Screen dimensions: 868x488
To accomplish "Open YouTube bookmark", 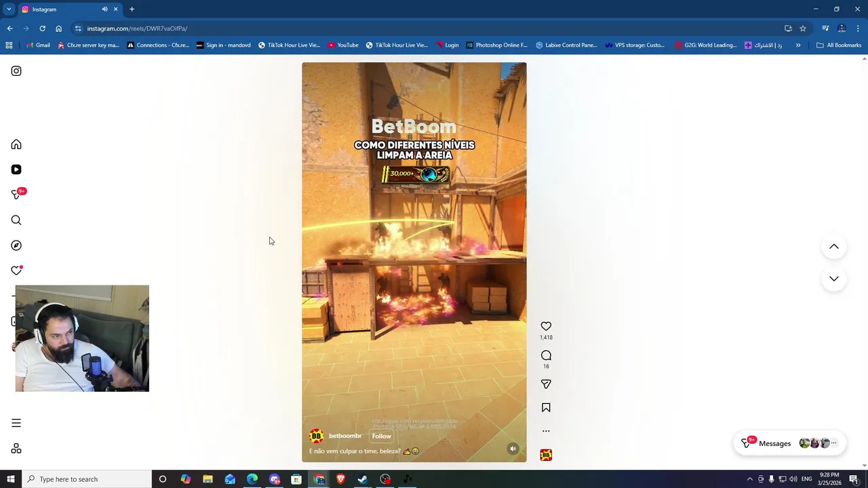I will (x=343, y=45).
